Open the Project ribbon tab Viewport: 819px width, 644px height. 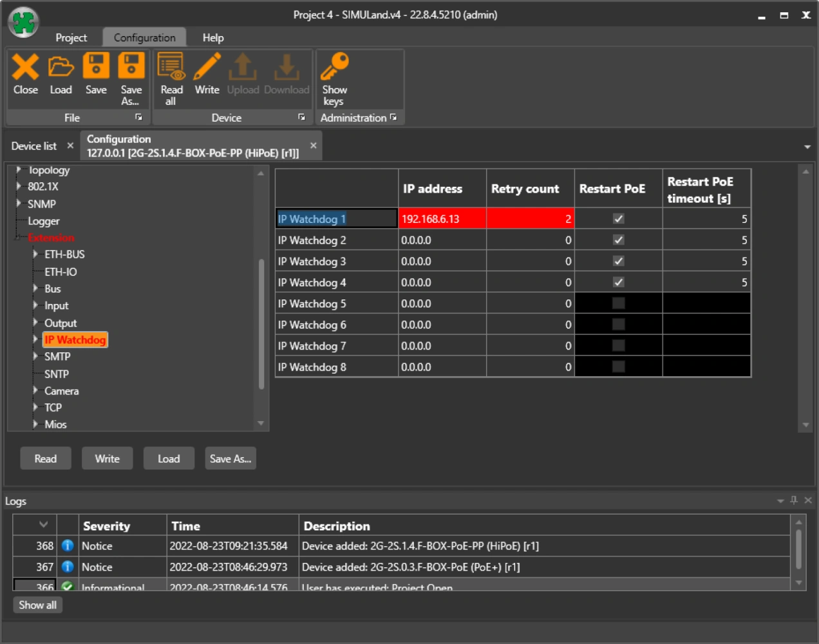pyautogui.click(x=71, y=38)
